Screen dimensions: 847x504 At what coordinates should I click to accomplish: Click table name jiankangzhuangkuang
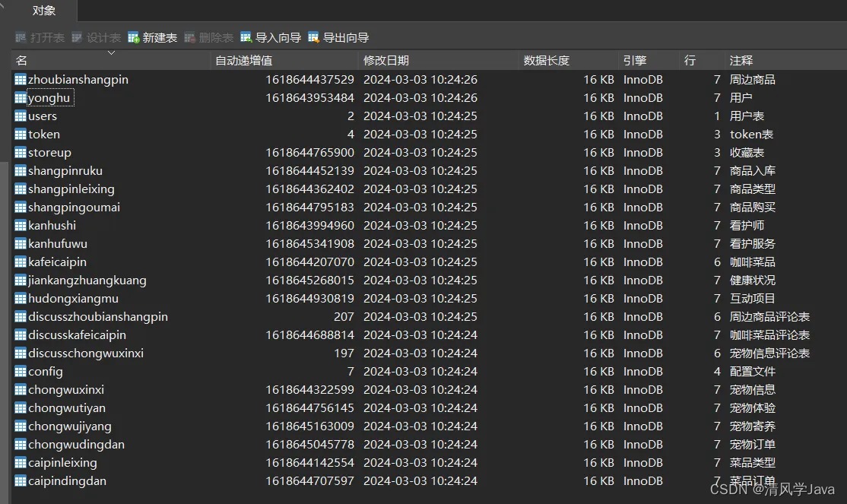coord(87,281)
